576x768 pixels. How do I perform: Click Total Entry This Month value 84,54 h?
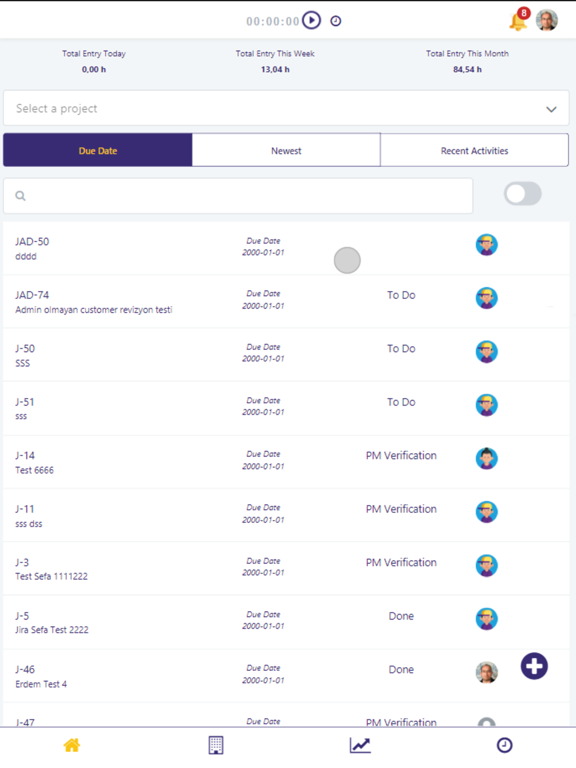467,70
